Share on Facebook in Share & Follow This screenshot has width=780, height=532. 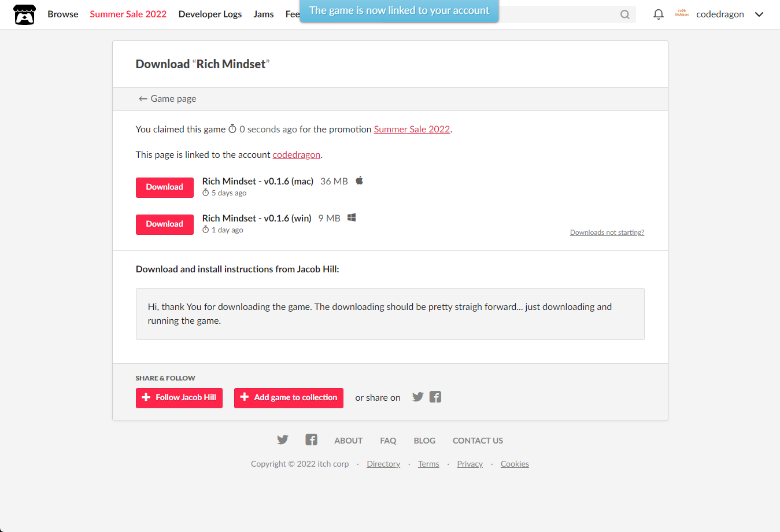click(435, 397)
